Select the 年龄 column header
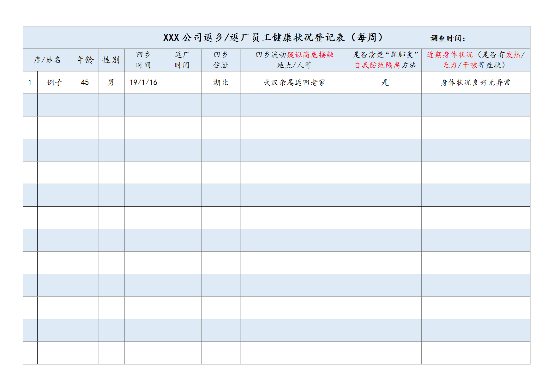This screenshot has width=554, height=392. 85,60
